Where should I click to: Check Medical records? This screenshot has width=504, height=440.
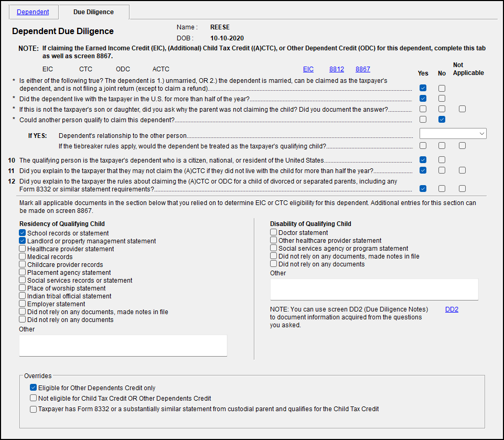pos(22,256)
